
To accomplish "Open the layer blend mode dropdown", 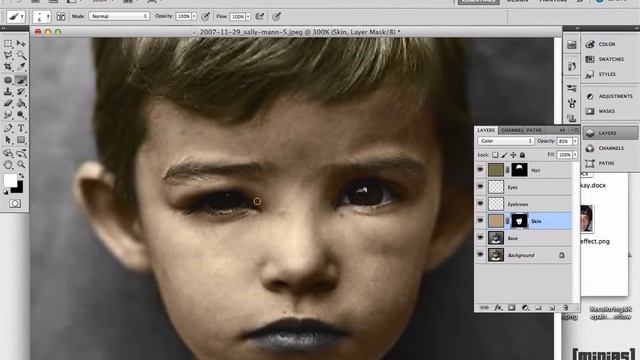I will click(x=505, y=141).
